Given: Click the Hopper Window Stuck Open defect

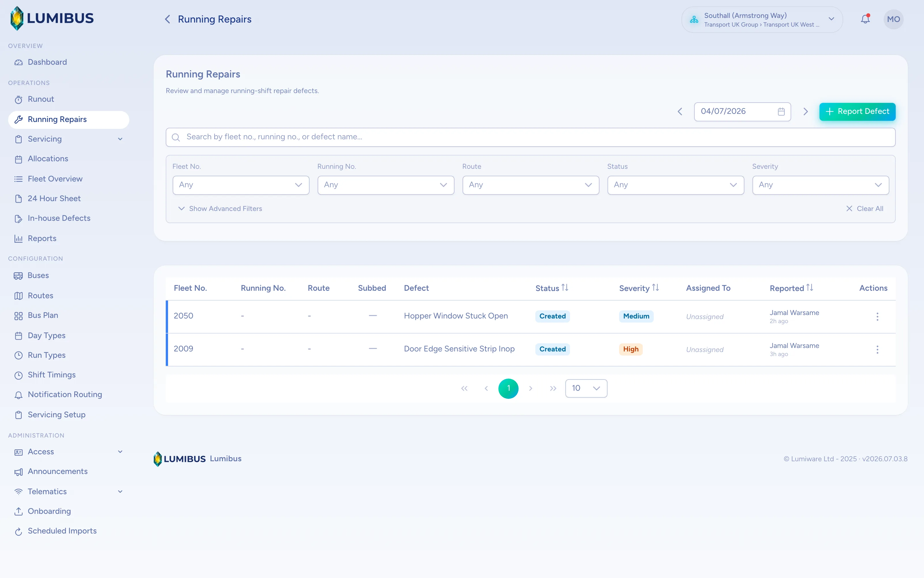Looking at the screenshot, I should click(x=456, y=316).
